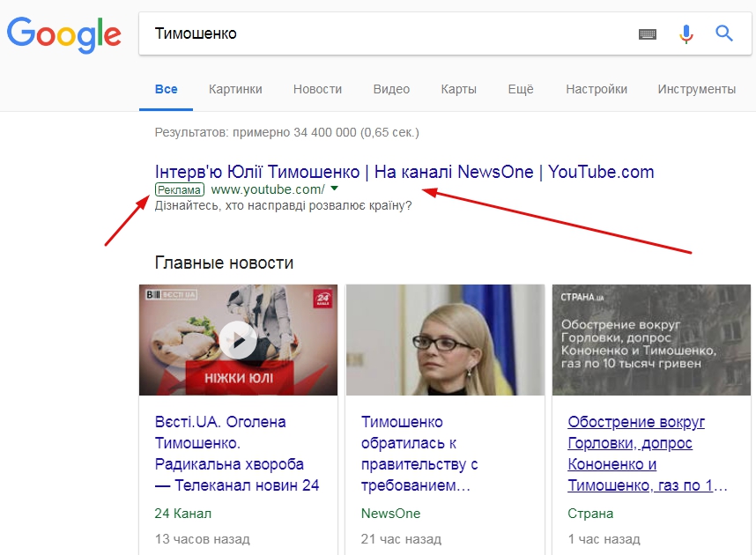Click the 24 Канал source label

[182, 514]
